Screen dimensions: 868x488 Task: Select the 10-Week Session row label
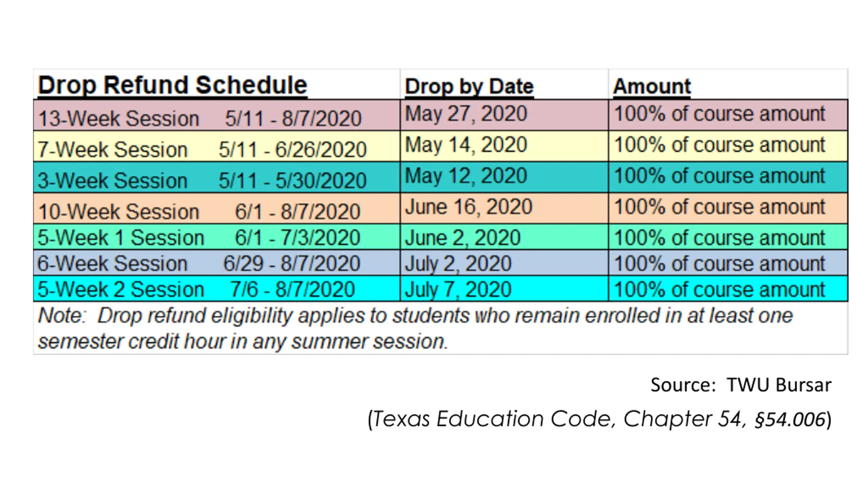(119, 212)
